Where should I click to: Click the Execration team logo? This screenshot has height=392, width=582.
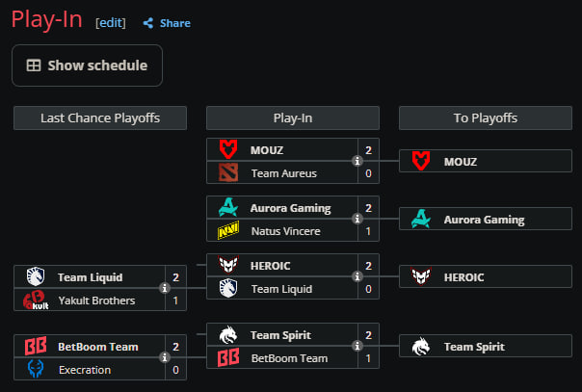[x=36, y=370]
